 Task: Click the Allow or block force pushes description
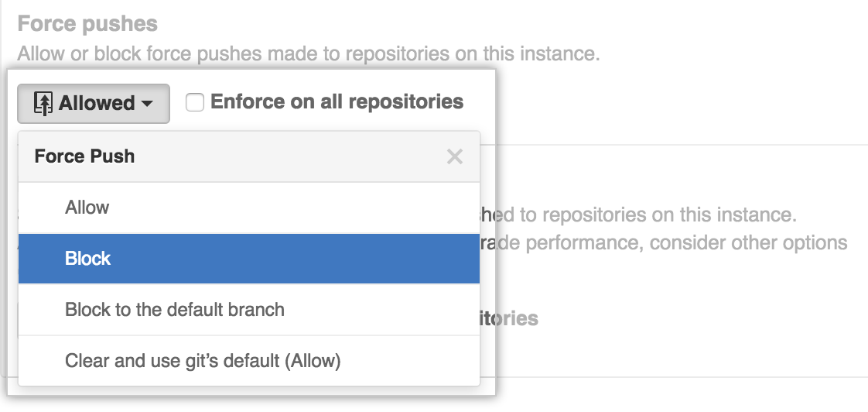309,54
